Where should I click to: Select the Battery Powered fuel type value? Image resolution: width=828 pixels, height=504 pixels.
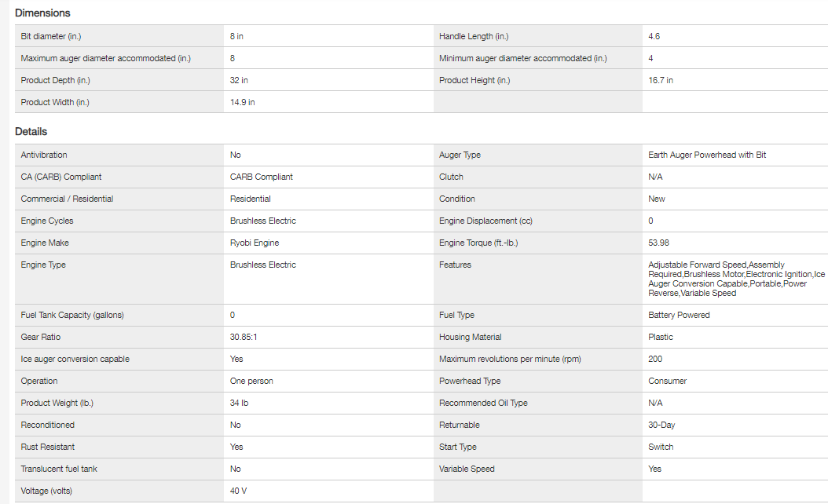click(679, 315)
